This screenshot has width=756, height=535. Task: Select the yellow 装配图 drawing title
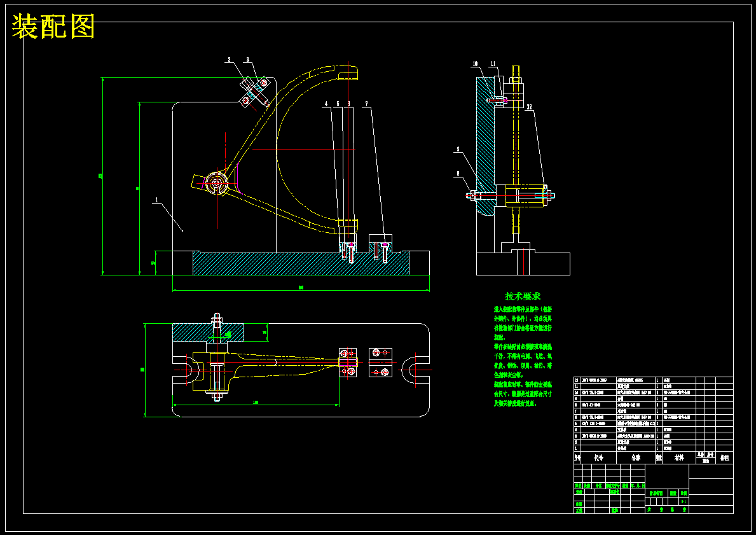click(53, 27)
